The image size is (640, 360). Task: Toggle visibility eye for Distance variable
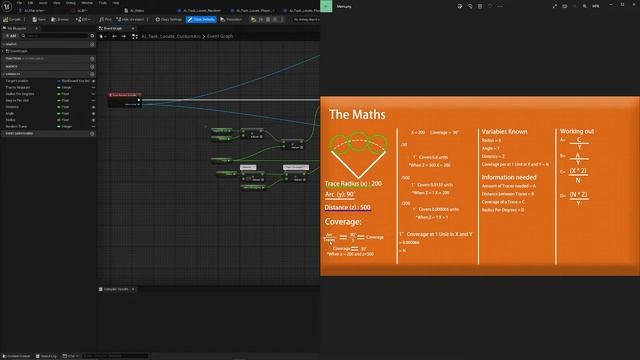pos(93,107)
